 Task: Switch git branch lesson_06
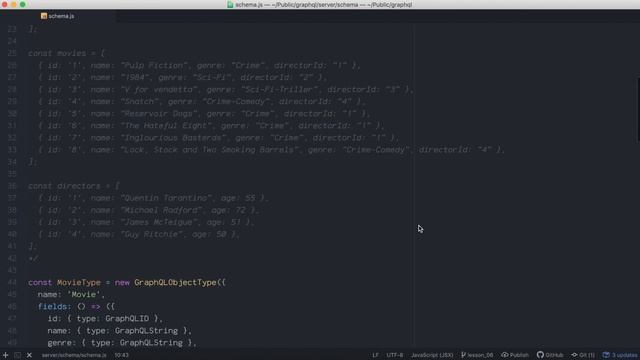click(x=477, y=355)
